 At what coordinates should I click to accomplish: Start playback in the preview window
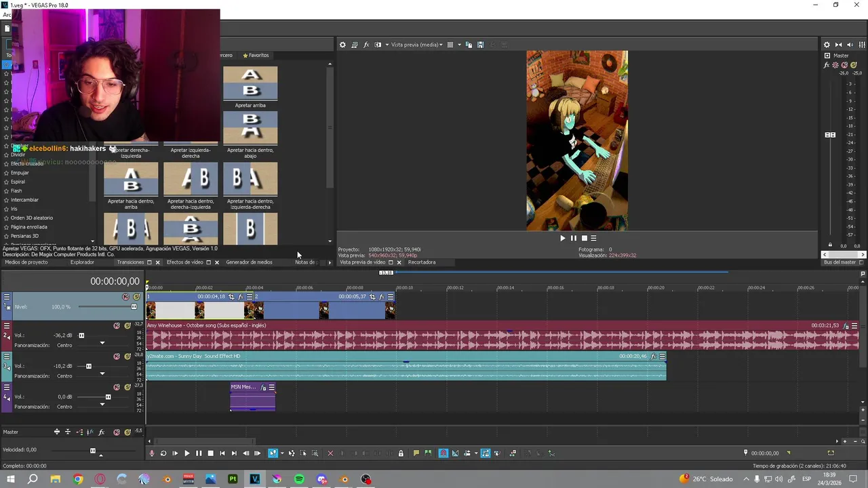pos(562,238)
